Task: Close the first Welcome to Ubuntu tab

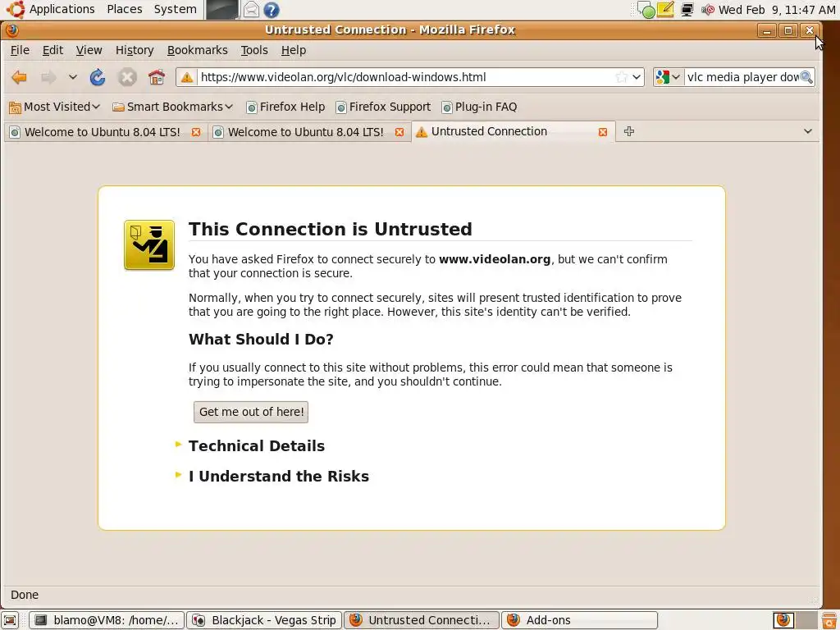Action: (x=196, y=132)
